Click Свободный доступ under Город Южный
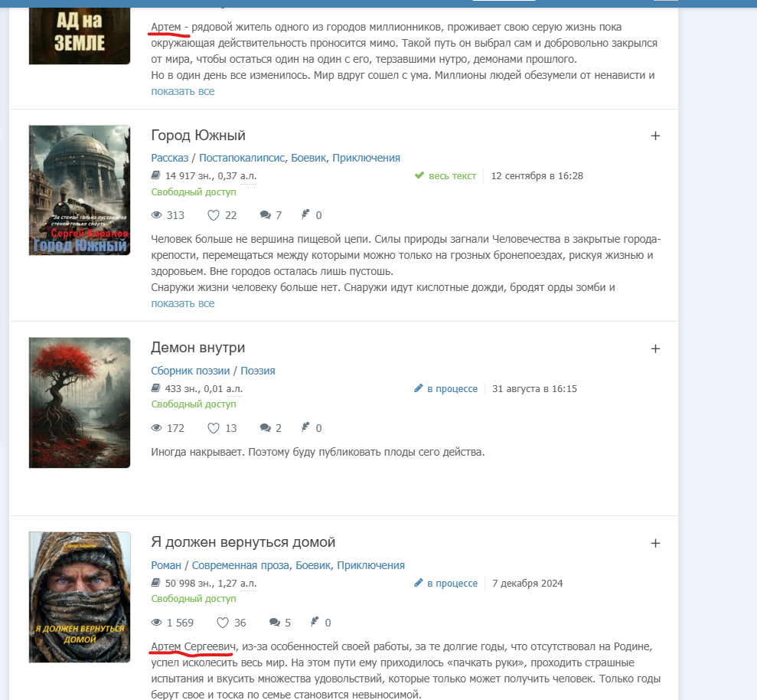Image resolution: width=757 pixels, height=700 pixels. pos(194,191)
